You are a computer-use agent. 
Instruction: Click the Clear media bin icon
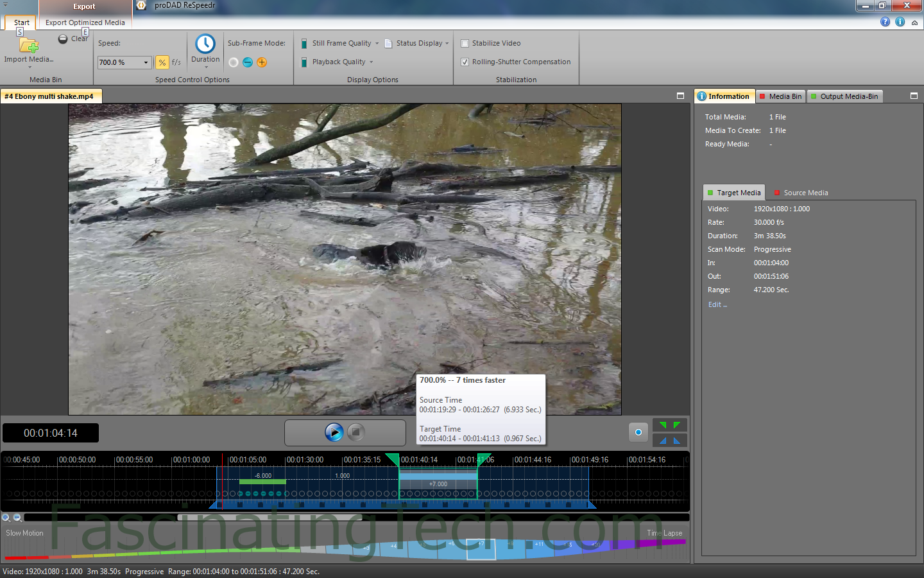pos(63,39)
